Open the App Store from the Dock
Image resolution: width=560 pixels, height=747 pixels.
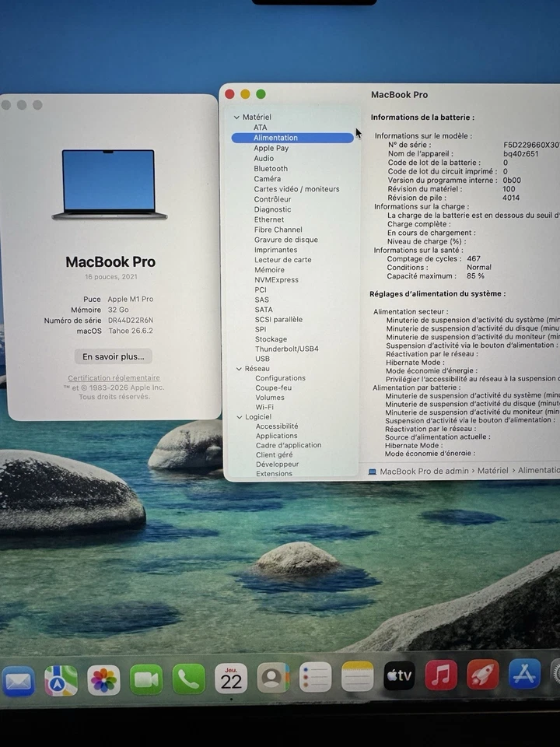524,673
